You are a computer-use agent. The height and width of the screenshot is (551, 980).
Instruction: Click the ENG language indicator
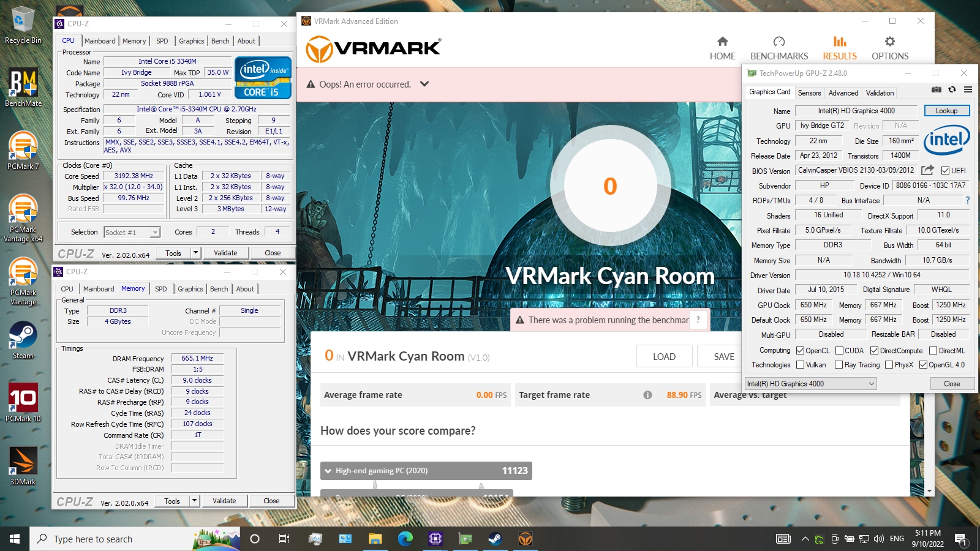point(897,539)
